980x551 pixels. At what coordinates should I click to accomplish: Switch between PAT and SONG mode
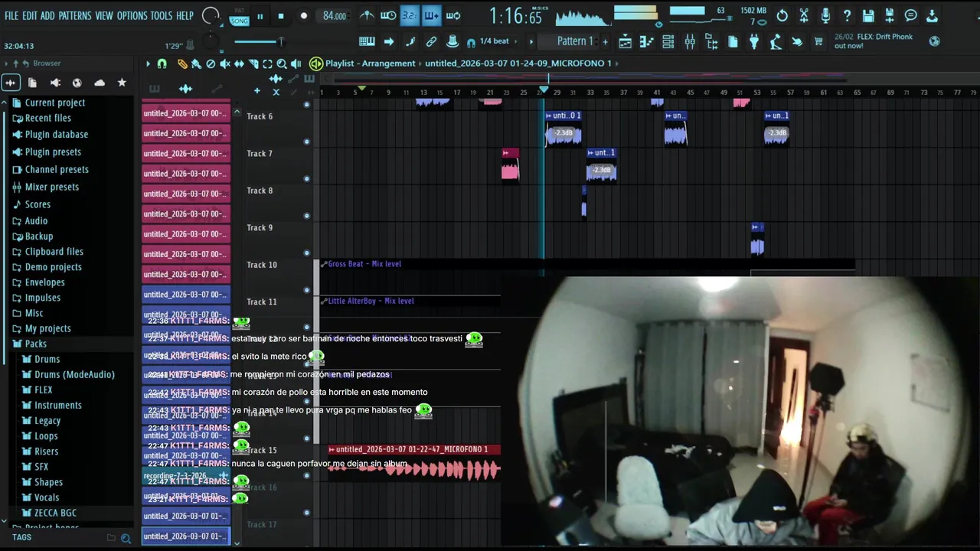(239, 16)
